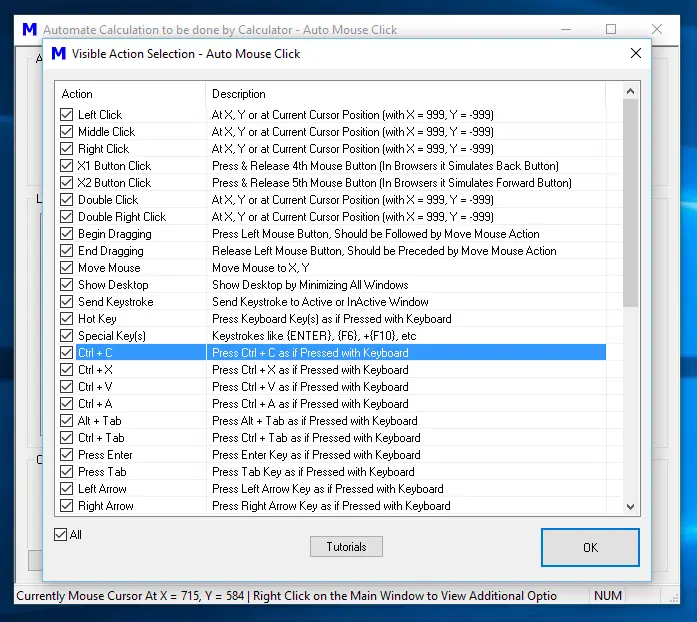Select the Alt + Tab description row
Viewport: 697px width, 622px height.
click(314, 421)
